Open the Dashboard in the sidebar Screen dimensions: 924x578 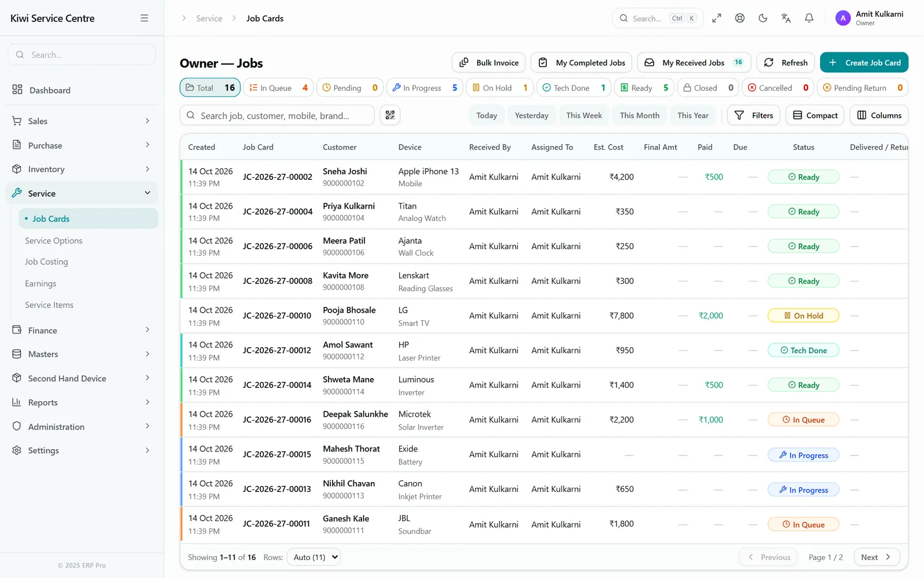[x=82, y=90]
